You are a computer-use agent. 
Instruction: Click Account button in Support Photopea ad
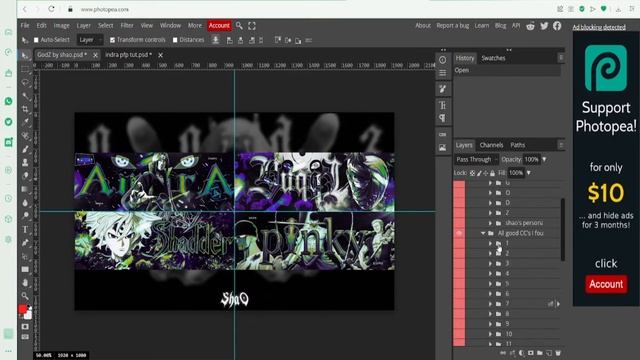pyautogui.click(x=606, y=284)
